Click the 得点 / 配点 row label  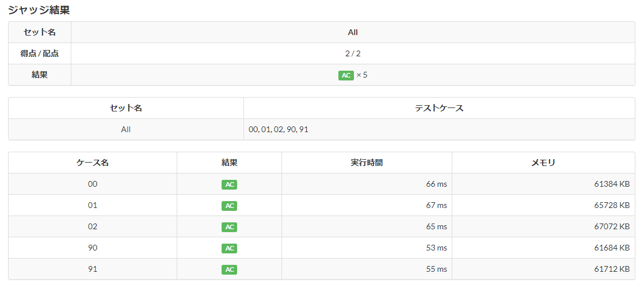tap(40, 53)
